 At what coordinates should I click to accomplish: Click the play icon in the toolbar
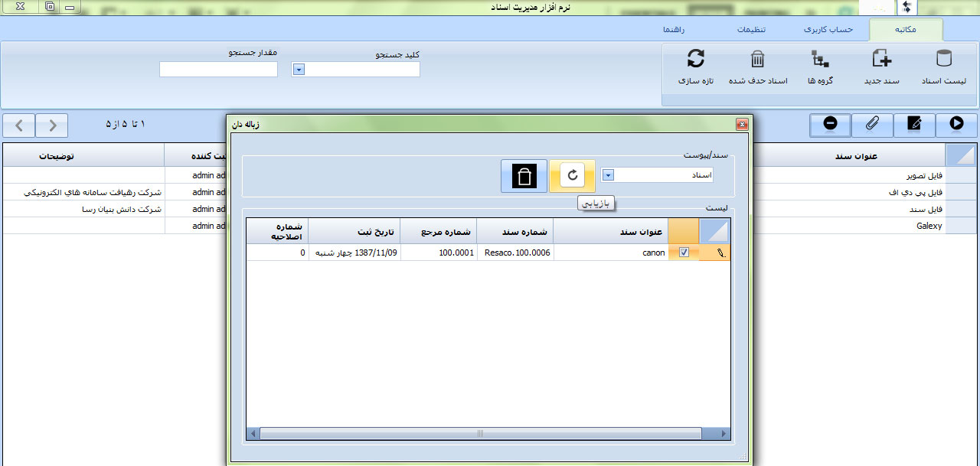[956, 125]
